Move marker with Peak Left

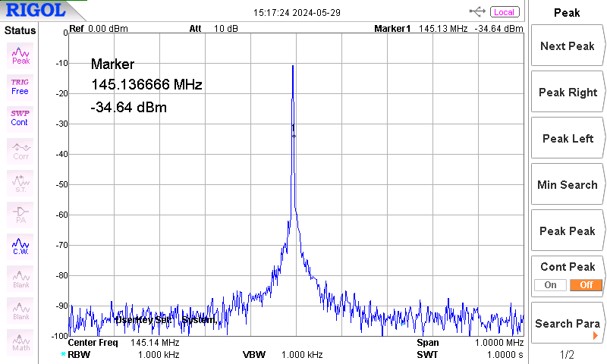point(567,139)
